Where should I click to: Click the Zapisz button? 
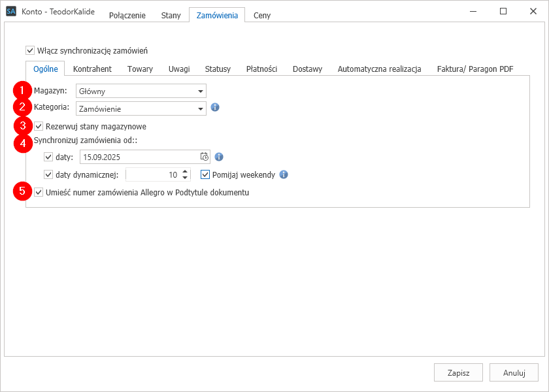click(458, 372)
